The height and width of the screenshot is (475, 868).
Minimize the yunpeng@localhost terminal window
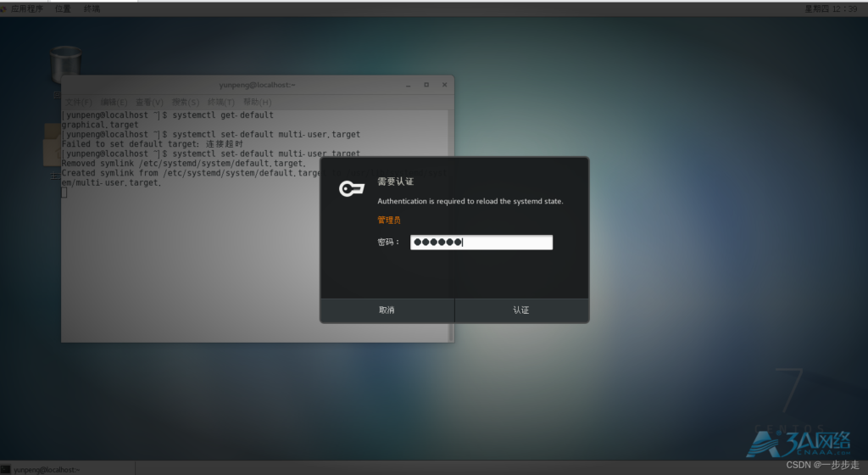point(408,85)
